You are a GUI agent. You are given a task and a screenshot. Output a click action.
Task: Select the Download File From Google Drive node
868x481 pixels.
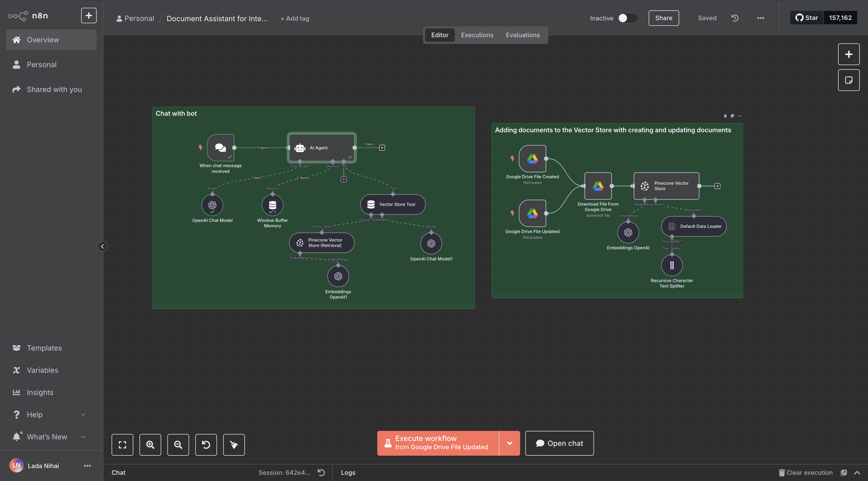[x=598, y=186]
